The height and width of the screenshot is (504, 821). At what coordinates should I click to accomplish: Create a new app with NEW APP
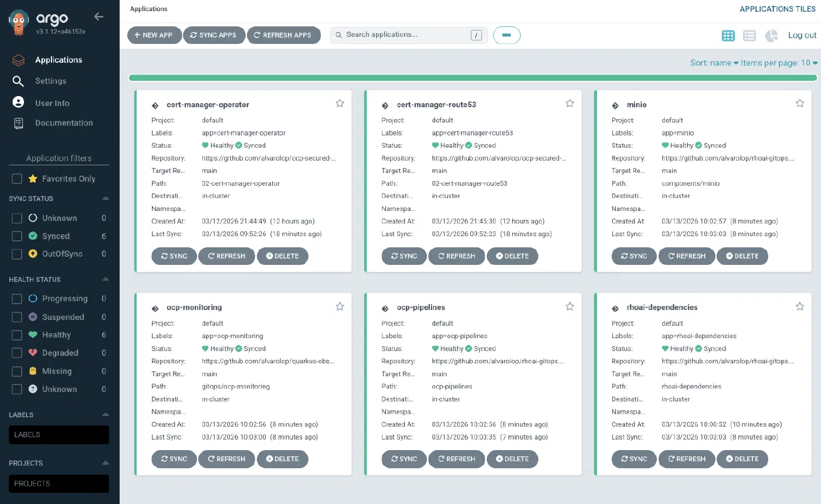click(154, 35)
